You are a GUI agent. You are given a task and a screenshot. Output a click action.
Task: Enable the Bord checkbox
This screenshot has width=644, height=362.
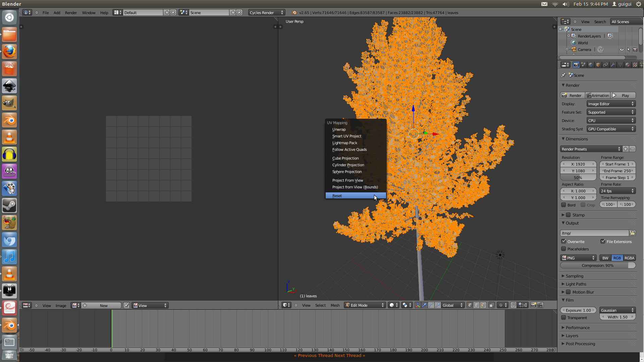point(563,205)
